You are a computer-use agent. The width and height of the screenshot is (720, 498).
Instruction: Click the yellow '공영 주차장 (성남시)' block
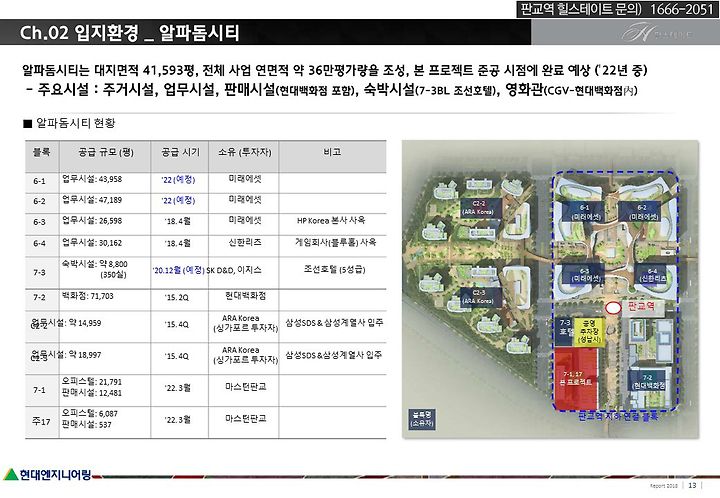(x=588, y=331)
